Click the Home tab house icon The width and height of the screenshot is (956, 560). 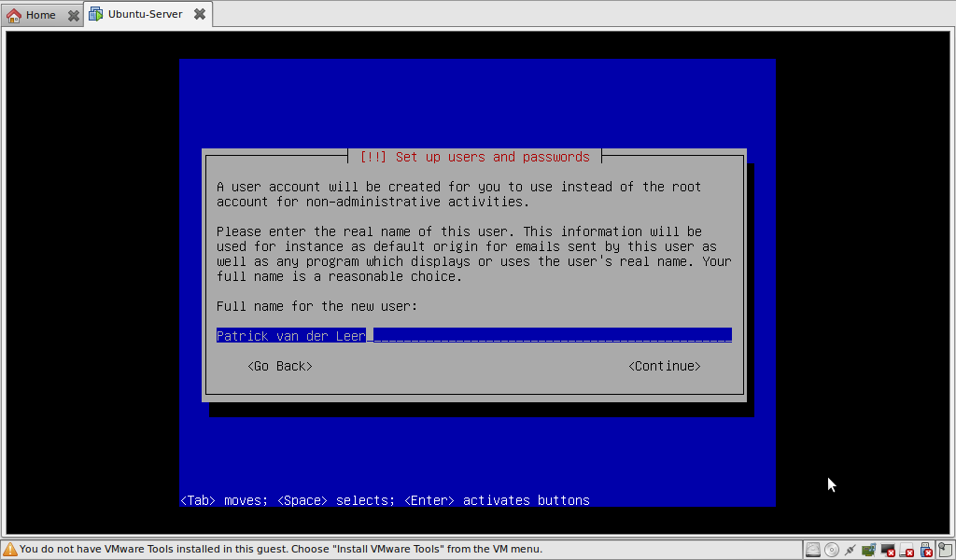coord(13,15)
